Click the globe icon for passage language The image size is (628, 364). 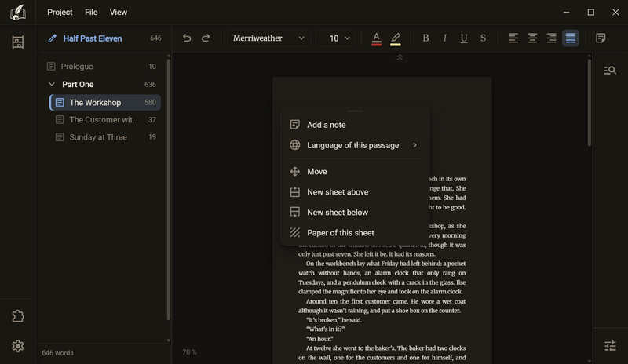(x=295, y=145)
